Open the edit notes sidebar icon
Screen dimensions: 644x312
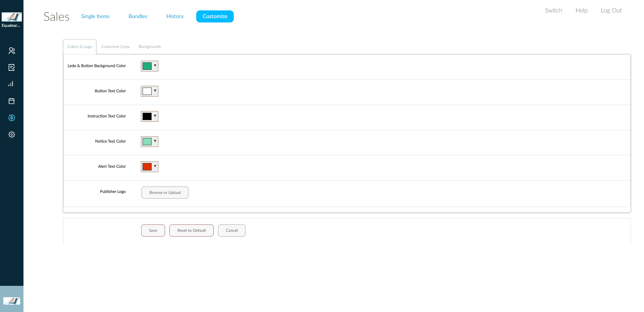[x=12, y=67]
